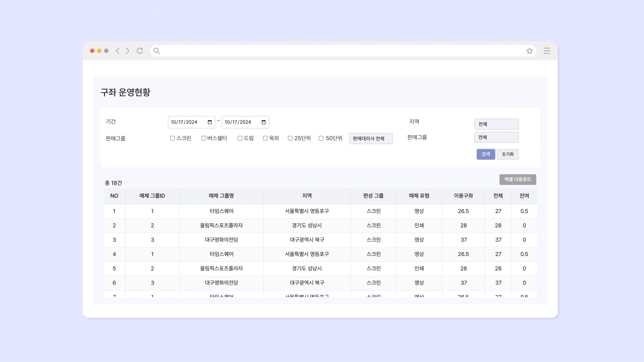This screenshot has width=644, height=362.
Task: Open end date calendar picker icon
Action: point(264,122)
